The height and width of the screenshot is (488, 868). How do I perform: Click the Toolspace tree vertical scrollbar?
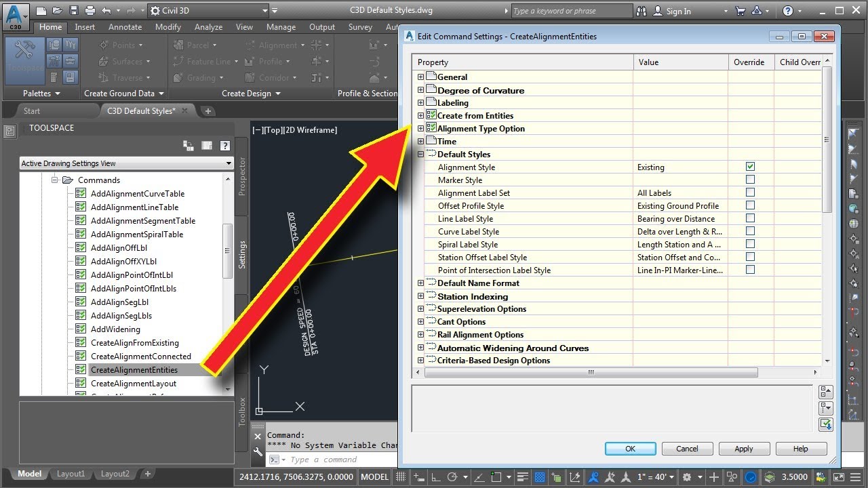(228, 285)
